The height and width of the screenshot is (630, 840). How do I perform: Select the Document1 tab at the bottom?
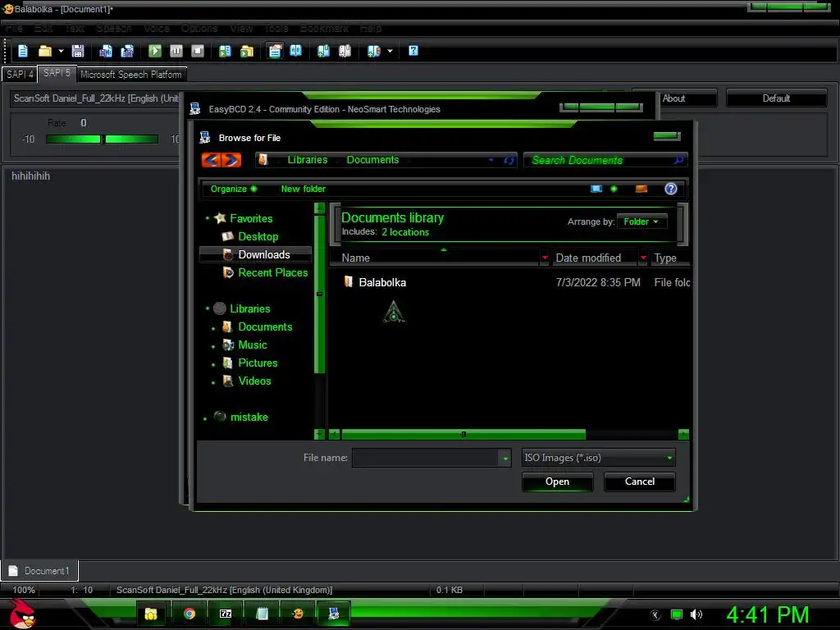click(39, 571)
